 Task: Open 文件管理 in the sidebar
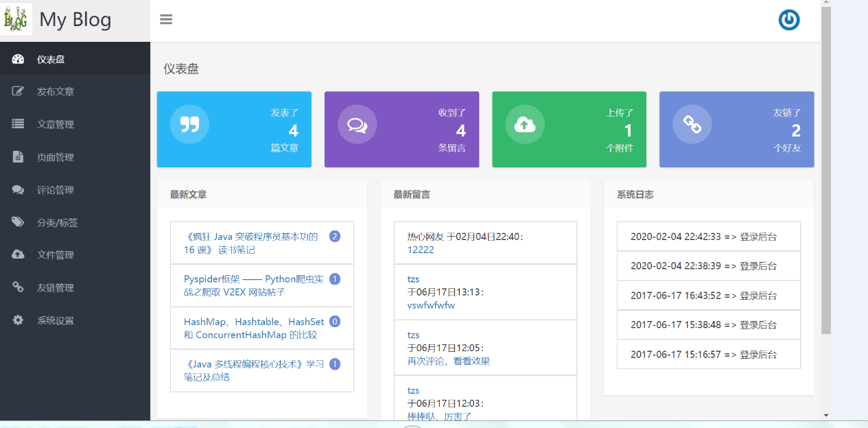click(75, 254)
